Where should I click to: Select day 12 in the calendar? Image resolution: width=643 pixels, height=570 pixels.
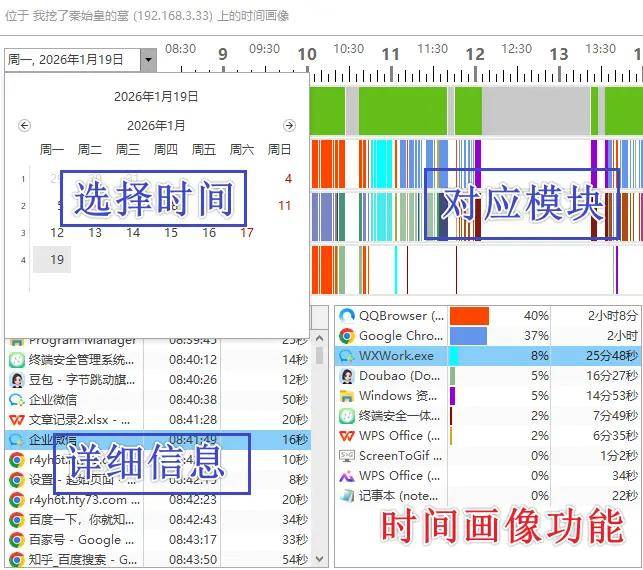[57, 233]
